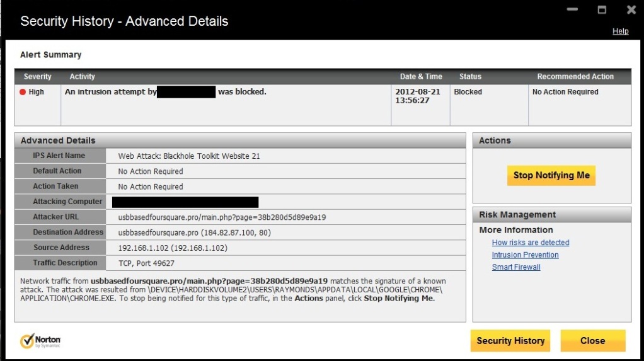Click the Default Action value

(x=151, y=171)
